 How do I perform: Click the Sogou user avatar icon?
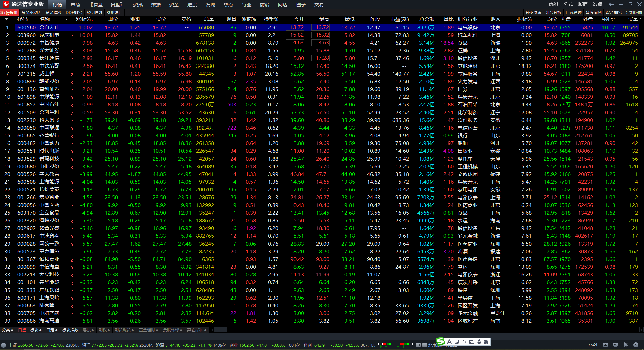(x=479, y=342)
